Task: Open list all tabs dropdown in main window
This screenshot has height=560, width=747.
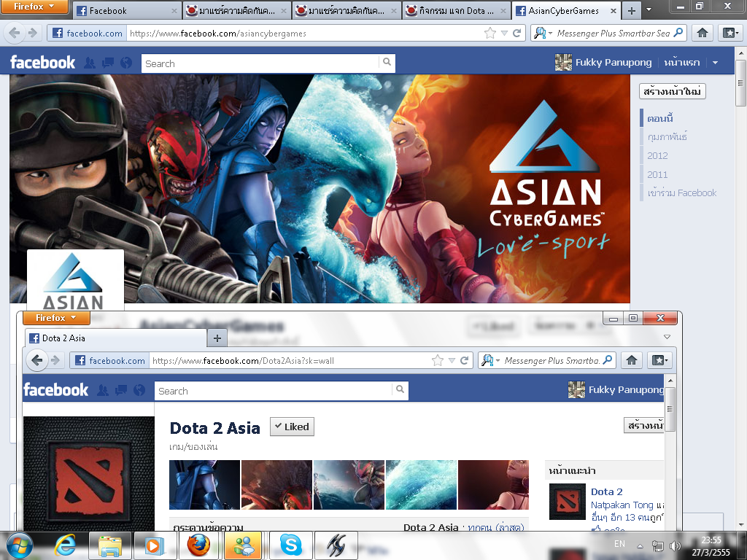Action: tap(649, 9)
